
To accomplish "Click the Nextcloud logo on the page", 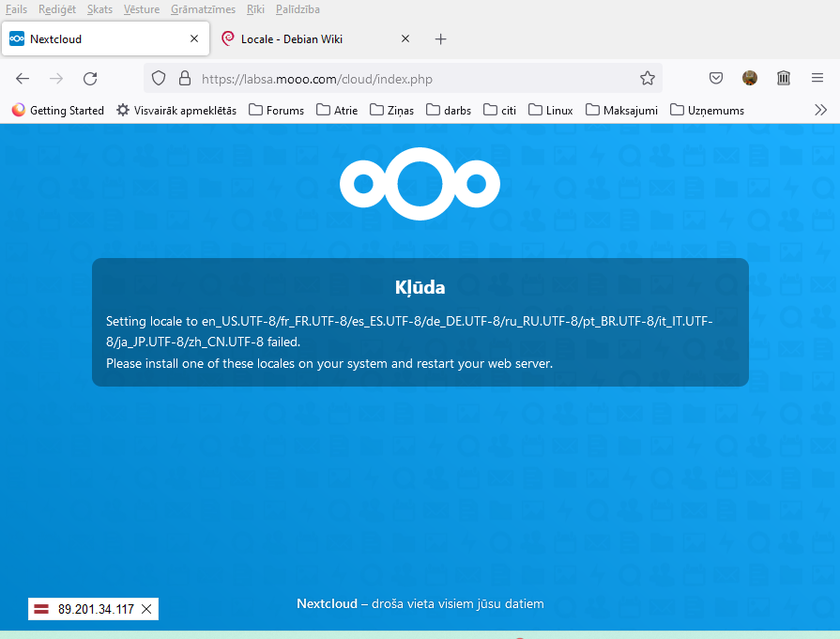I will tap(420, 183).
